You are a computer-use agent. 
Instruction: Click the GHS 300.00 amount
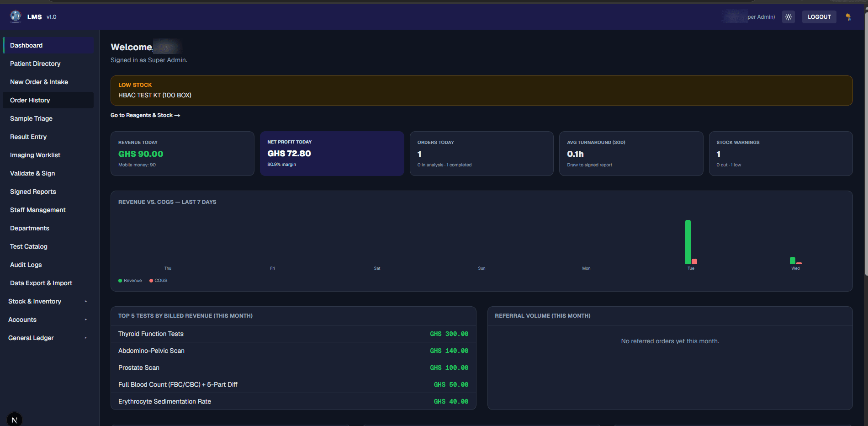(449, 334)
